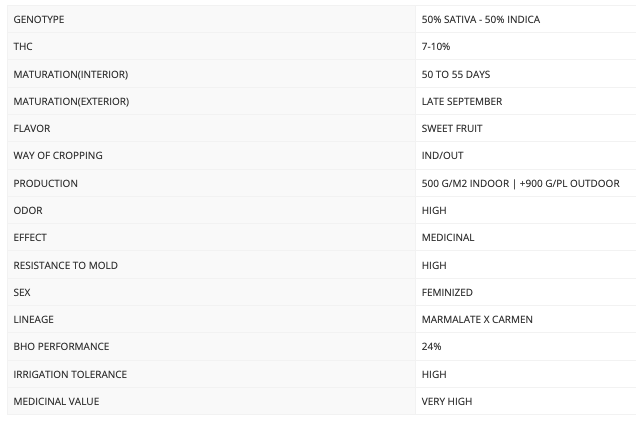The height and width of the screenshot is (425, 636).
Task: Select the LATE SEPTEMBER value
Action: (462, 101)
